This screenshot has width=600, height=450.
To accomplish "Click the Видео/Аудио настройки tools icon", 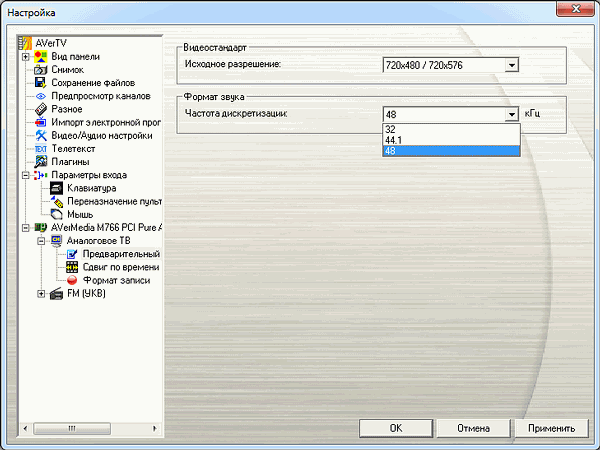I will 41,135.
